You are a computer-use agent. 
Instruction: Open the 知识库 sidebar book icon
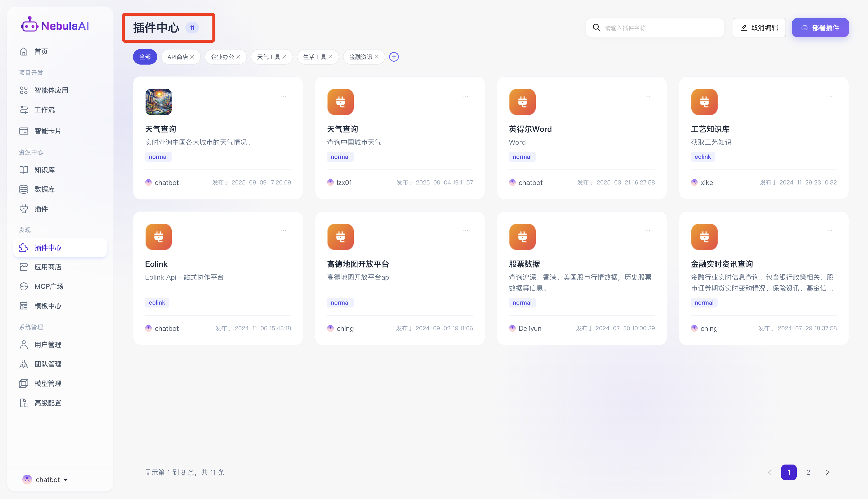click(24, 170)
